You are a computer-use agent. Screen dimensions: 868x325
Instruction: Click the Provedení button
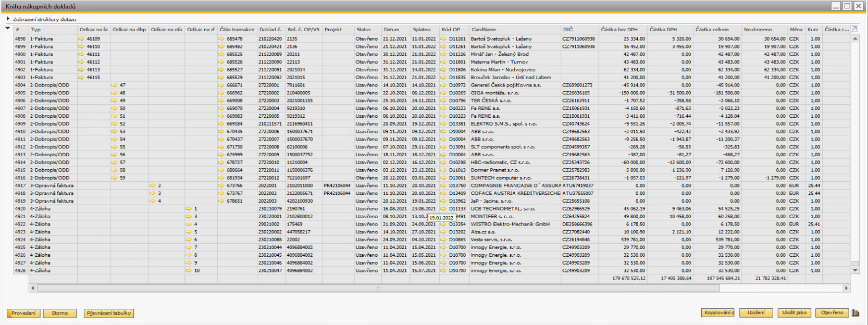pyautogui.click(x=23, y=313)
